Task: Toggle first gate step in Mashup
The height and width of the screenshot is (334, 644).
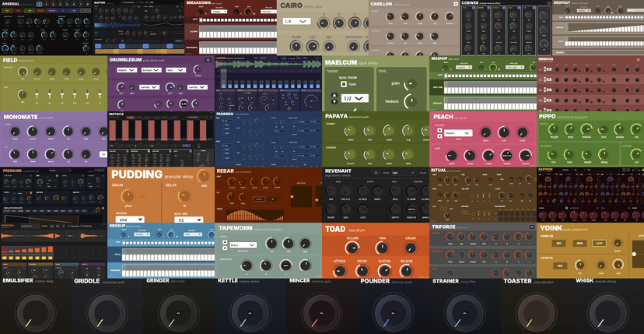Action: [x=446, y=76]
